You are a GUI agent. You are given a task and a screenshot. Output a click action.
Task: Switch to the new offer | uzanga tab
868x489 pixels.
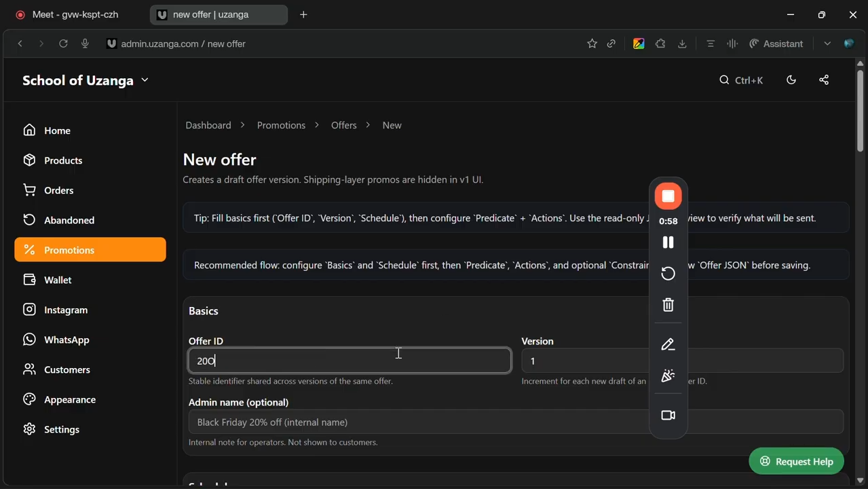pyautogui.click(x=219, y=14)
